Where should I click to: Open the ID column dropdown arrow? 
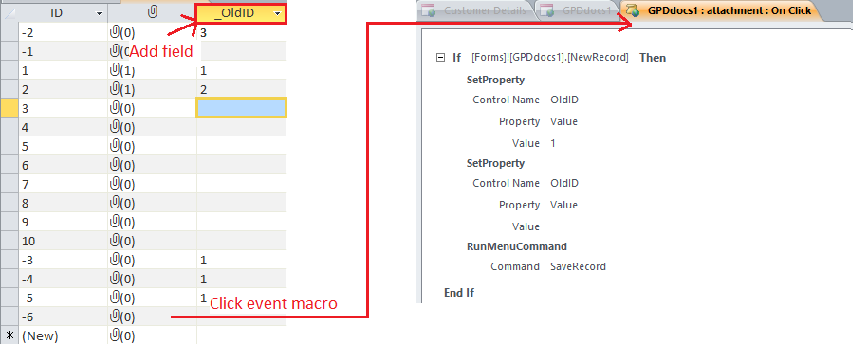pos(99,13)
